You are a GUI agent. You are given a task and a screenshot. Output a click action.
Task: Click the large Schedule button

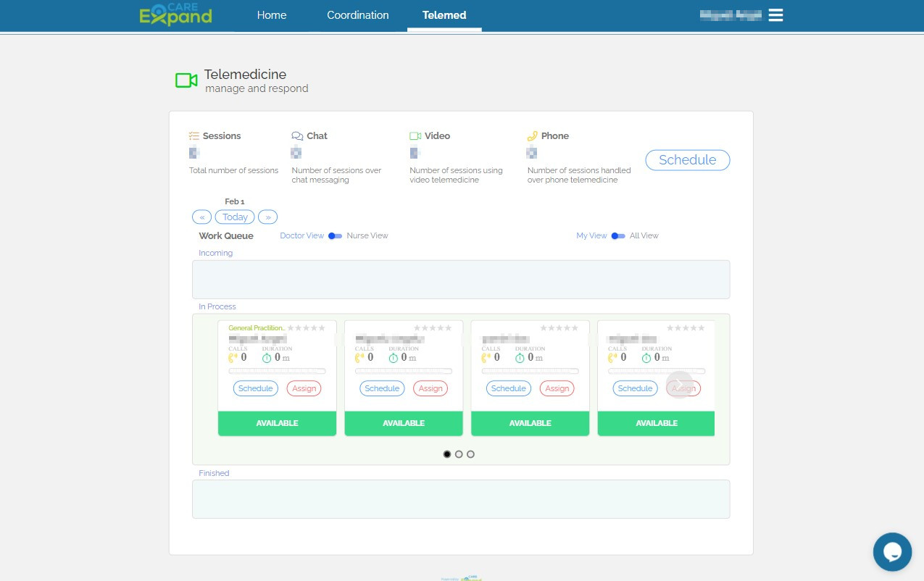click(687, 160)
